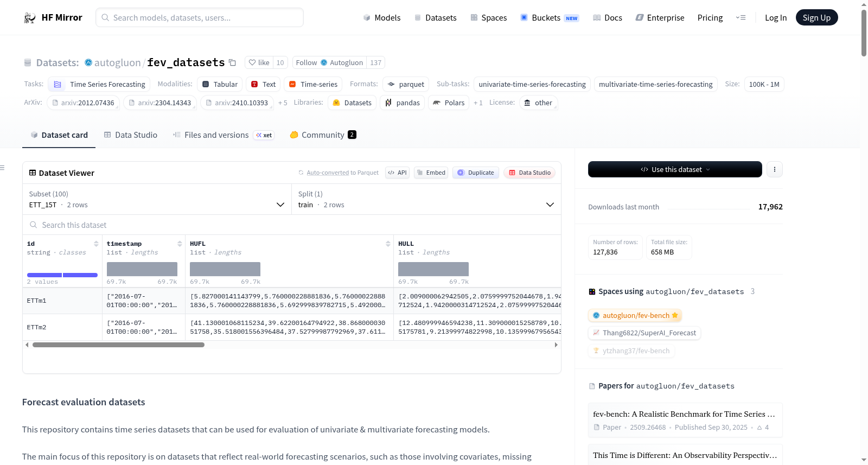
Task: Click the HF Mirror logo icon
Action: coord(29,18)
